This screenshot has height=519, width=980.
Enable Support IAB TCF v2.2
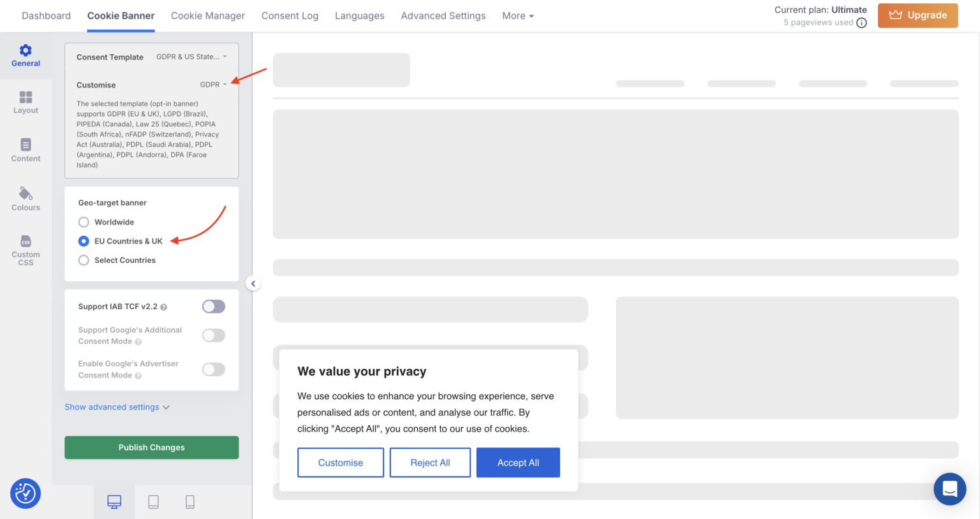coord(213,306)
